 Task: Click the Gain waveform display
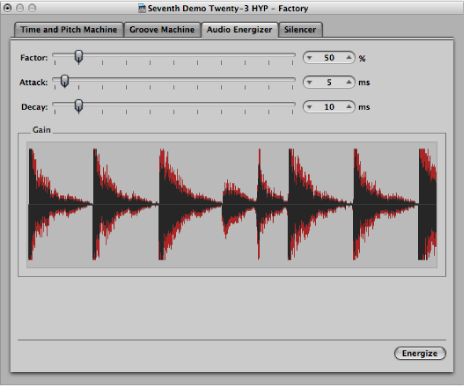click(x=232, y=204)
